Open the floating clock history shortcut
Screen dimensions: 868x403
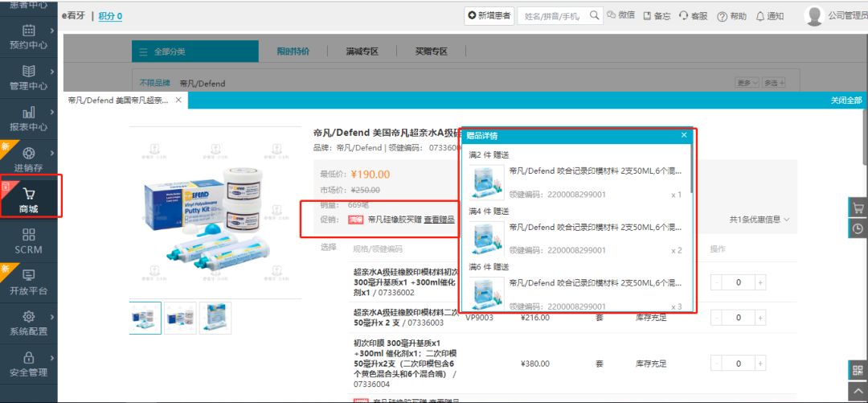pos(858,228)
